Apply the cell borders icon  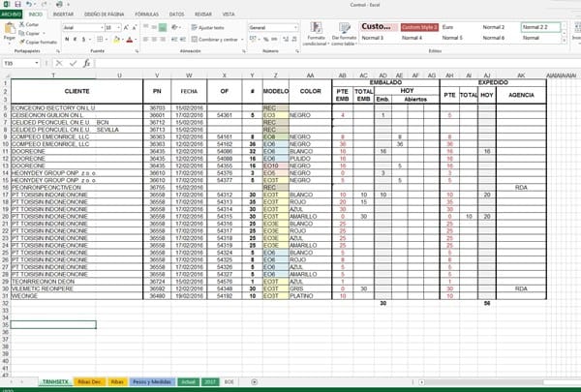(x=100, y=40)
